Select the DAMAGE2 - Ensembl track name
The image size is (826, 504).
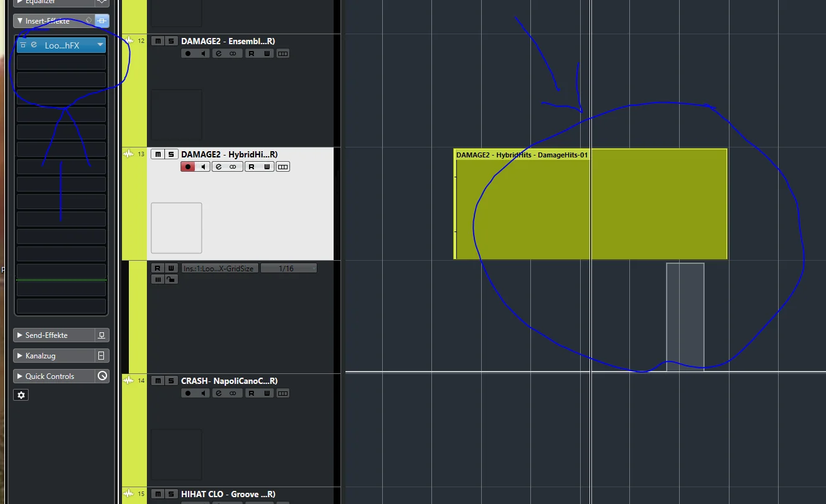click(x=228, y=41)
